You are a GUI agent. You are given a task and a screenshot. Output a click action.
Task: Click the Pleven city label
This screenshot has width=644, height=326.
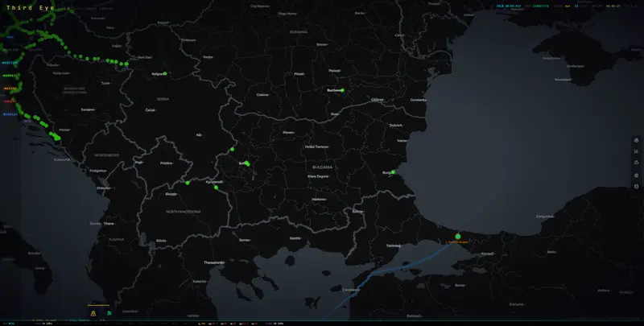[x=288, y=132]
